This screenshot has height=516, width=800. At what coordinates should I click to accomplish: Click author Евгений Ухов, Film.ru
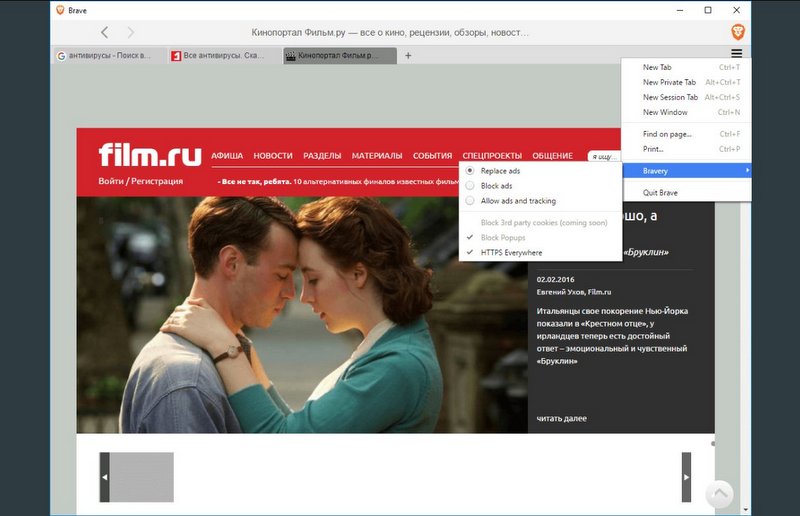coord(573,292)
